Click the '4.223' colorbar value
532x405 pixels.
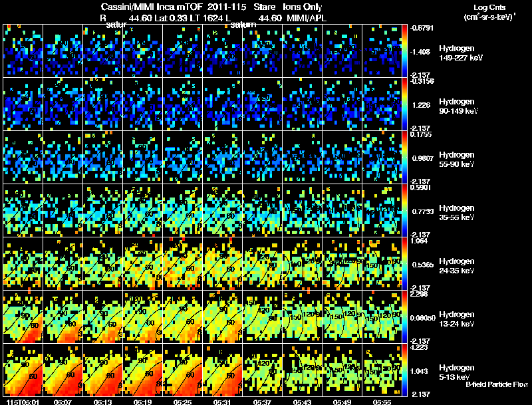pyautogui.click(x=419, y=347)
